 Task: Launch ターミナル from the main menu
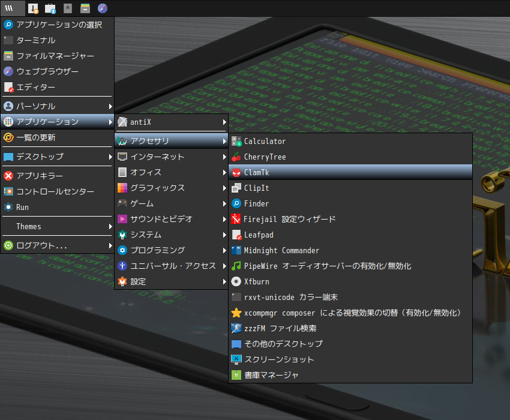(58, 40)
